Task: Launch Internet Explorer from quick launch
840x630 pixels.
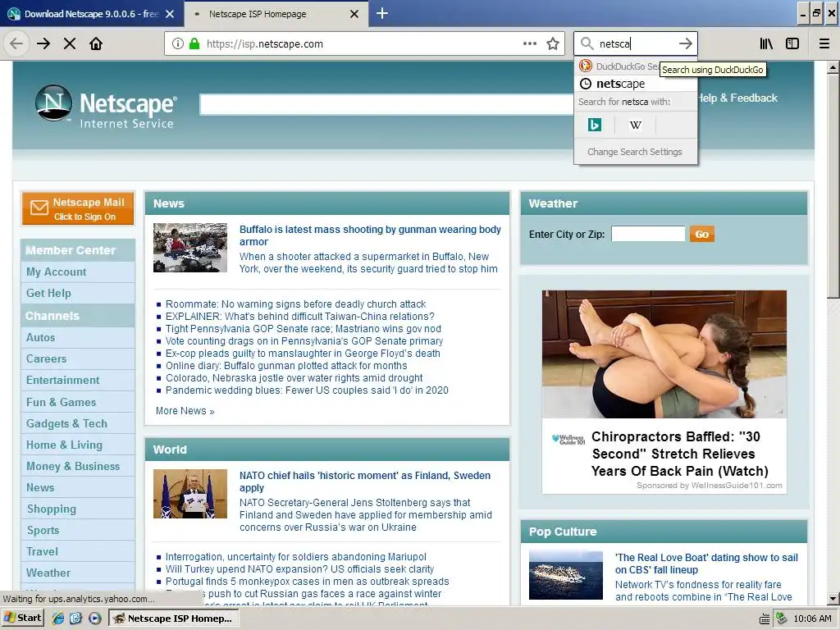Action: (x=58, y=619)
